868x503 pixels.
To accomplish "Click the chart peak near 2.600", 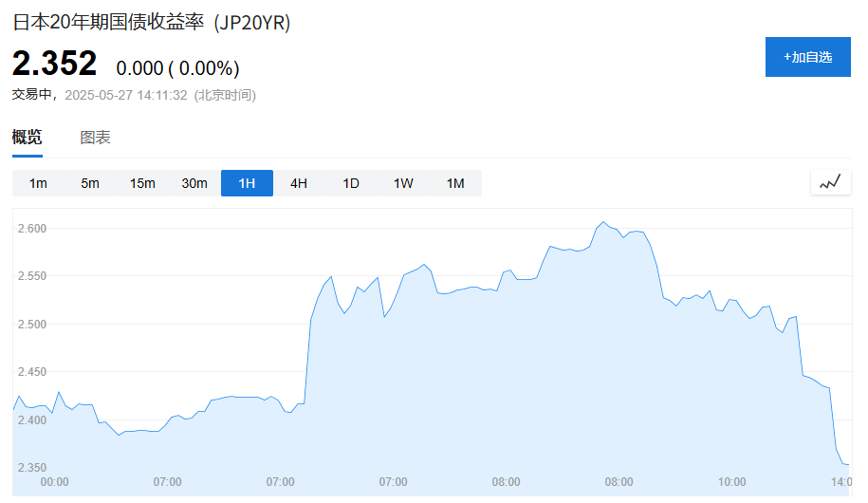I will [x=603, y=222].
